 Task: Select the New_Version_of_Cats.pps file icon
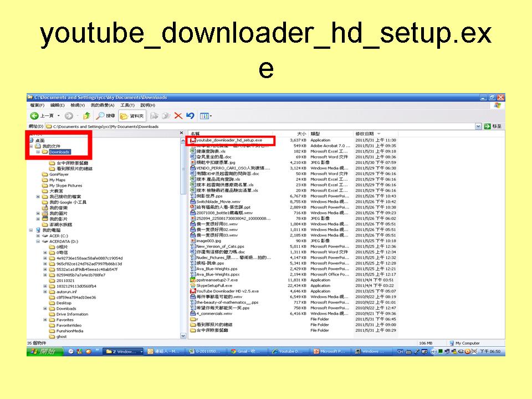[193, 246]
